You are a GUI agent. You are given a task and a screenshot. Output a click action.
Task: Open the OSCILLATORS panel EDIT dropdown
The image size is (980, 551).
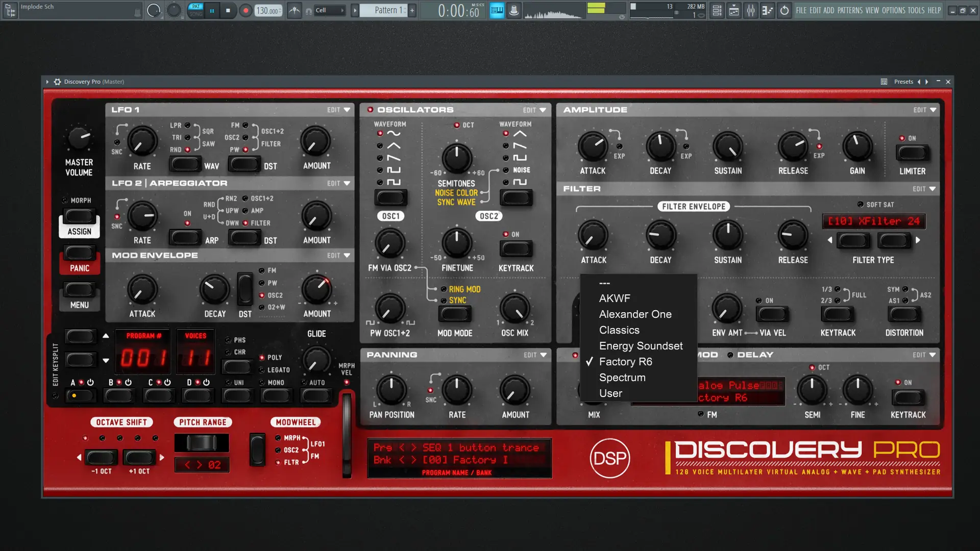click(x=535, y=110)
